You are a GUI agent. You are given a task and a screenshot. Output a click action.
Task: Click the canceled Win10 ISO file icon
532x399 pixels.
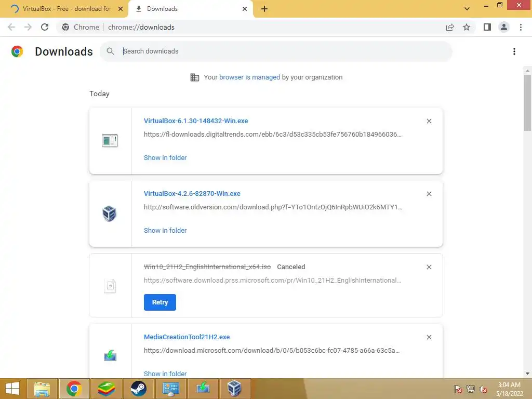click(x=110, y=286)
